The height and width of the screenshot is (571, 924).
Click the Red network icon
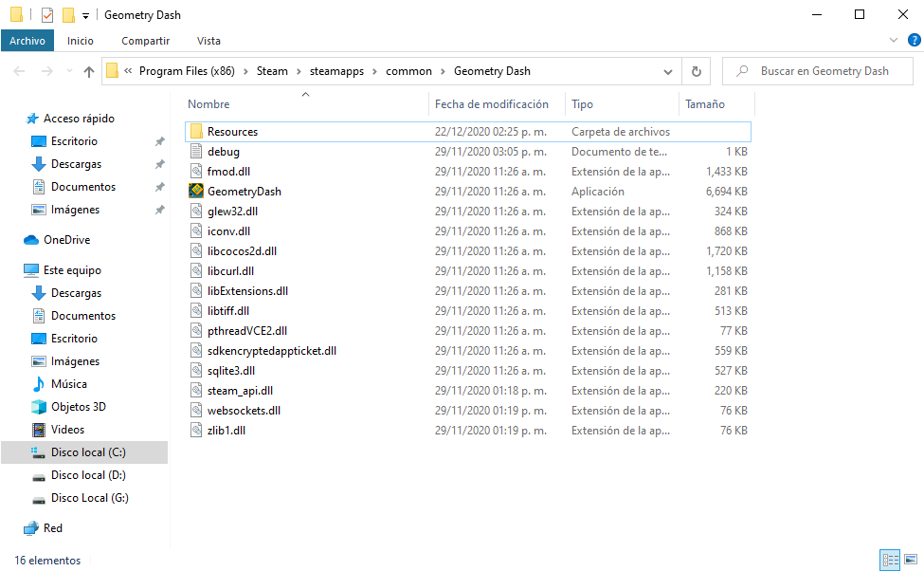tap(30, 528)
